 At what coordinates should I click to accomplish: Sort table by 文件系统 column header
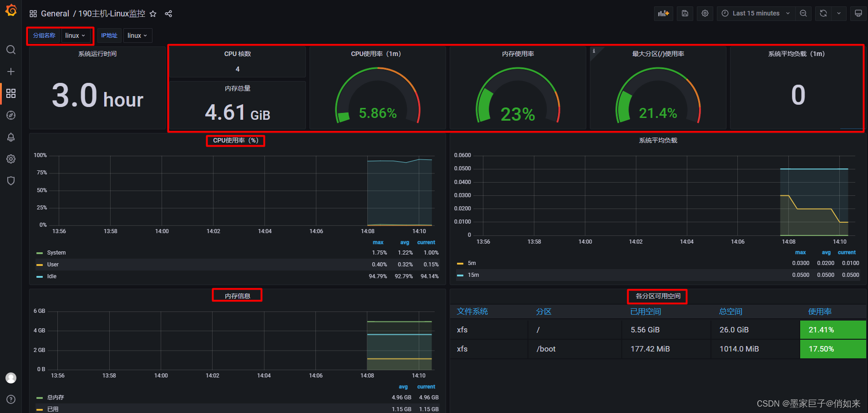(x=472, y=311)
